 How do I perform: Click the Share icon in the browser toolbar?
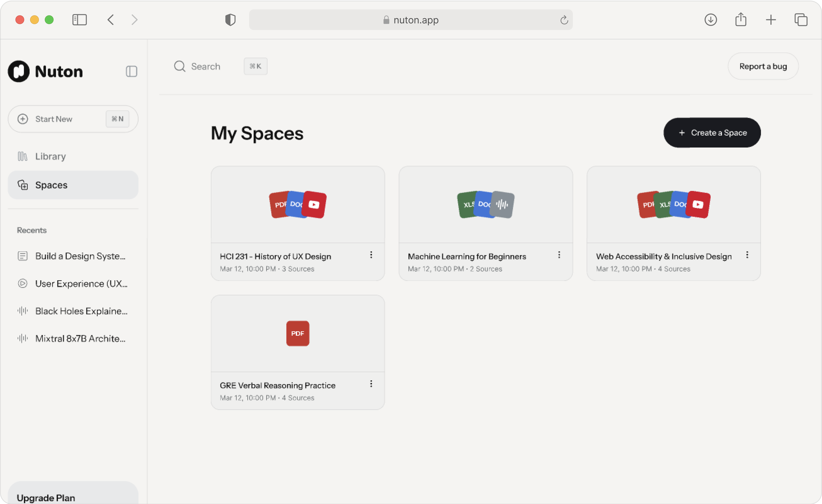(x=741, y=20)
